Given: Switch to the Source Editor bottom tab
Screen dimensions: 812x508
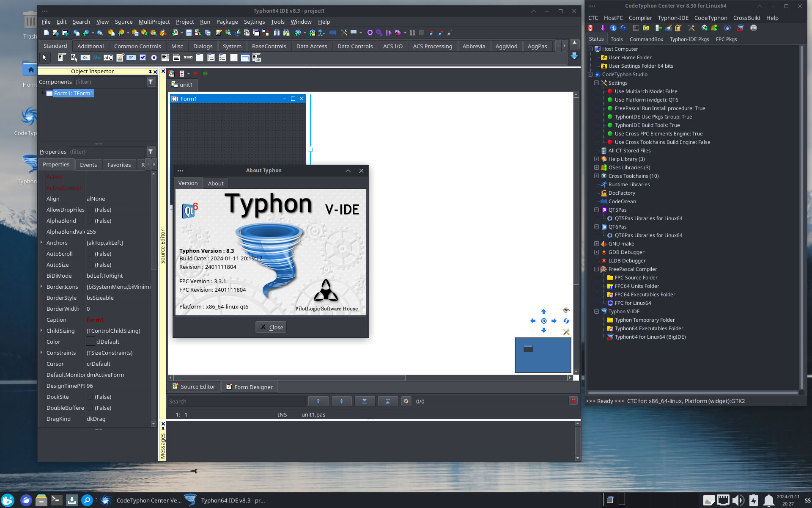Looking at the screenshot, I should pos(194,387).
